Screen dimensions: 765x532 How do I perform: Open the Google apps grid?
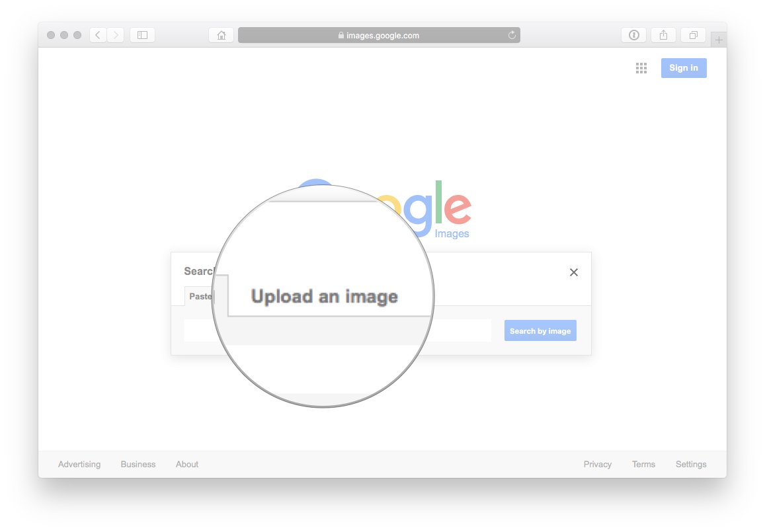pos(641,68)
